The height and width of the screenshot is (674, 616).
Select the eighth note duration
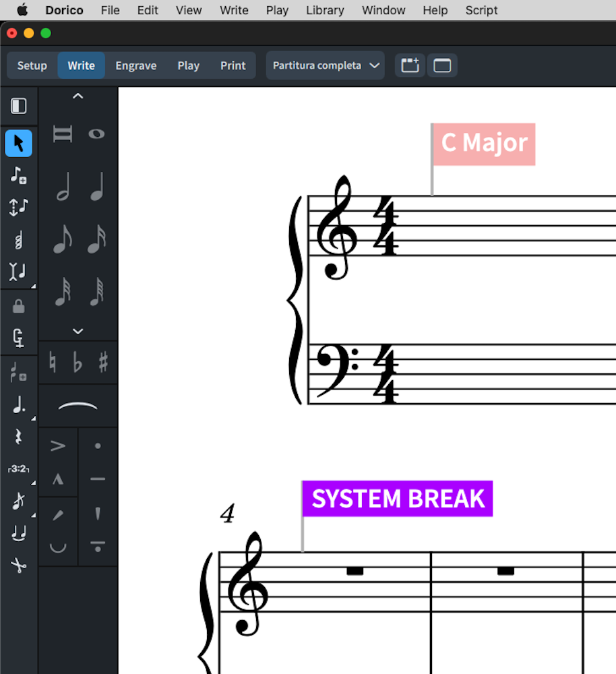[x=63, y=239]
